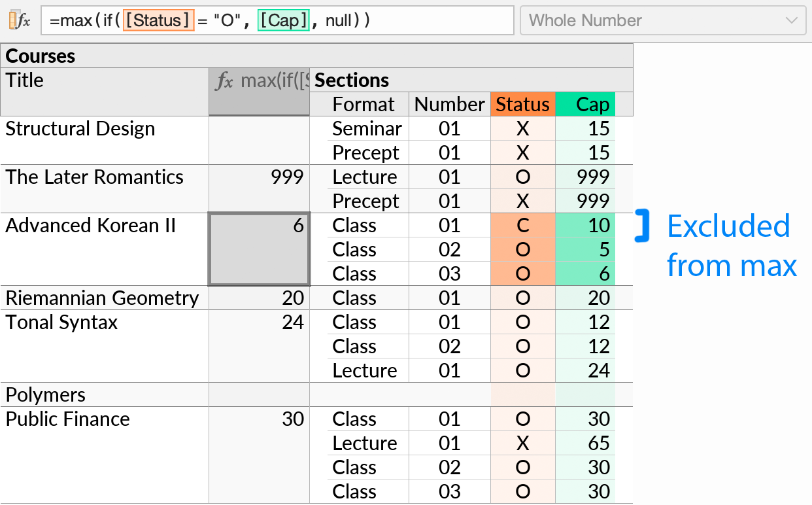This screenshot has width=812, height=505.
Task: Select the highlighted cell showing 6
Action: [x=259, y=249]
